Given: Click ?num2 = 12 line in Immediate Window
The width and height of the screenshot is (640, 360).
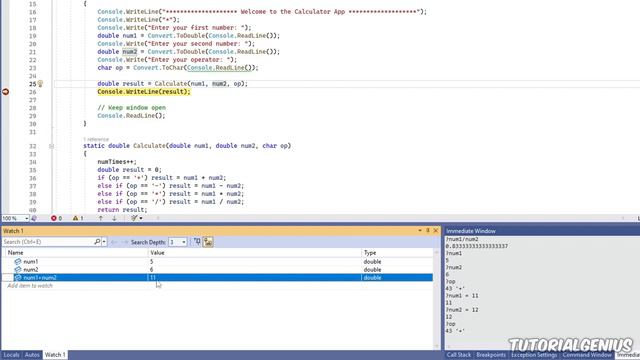Looking at the screenshot, I should pyautogui.click(x=462, y=310).
